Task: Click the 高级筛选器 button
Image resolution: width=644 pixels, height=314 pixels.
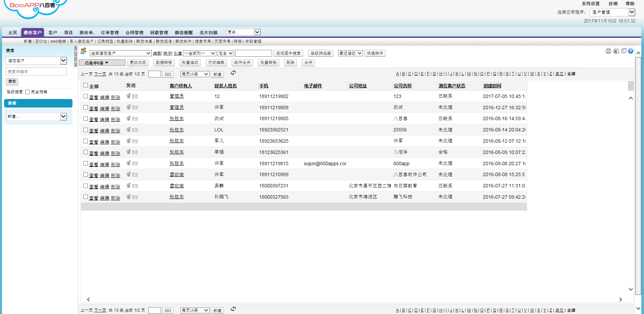Action: (321, 53)
